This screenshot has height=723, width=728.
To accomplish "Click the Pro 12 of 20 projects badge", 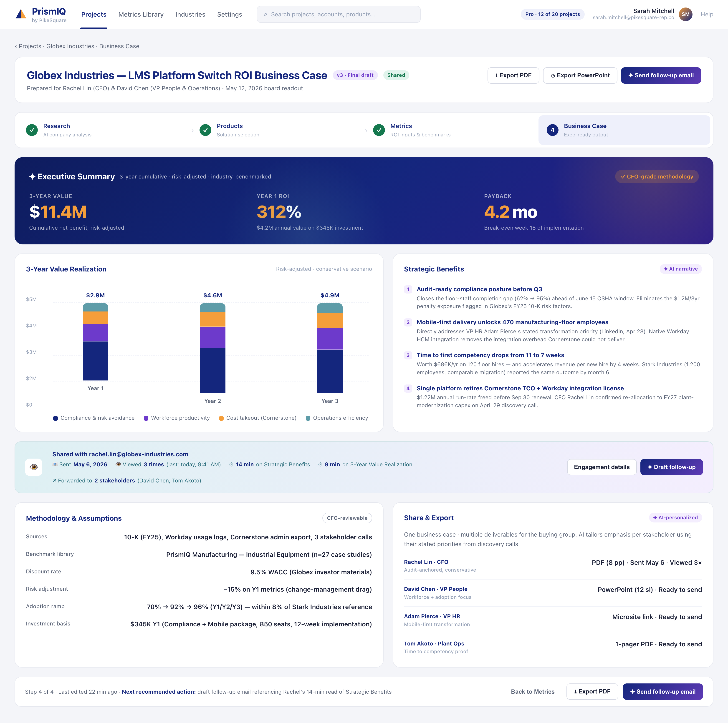I will click(552, 14).
